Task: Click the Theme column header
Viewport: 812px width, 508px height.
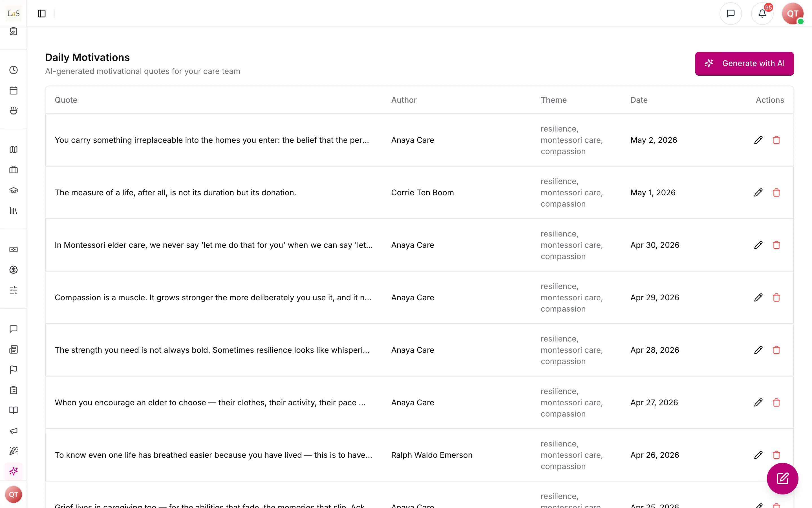Action: [554, 100]
